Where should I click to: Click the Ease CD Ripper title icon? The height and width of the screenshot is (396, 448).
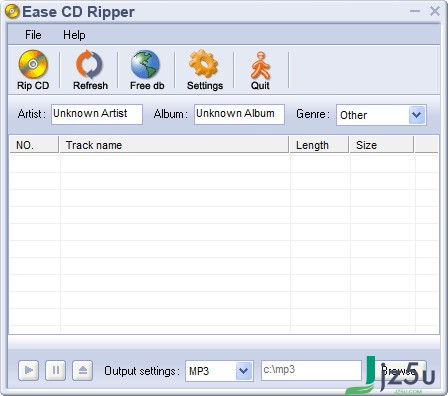(12, 12)
